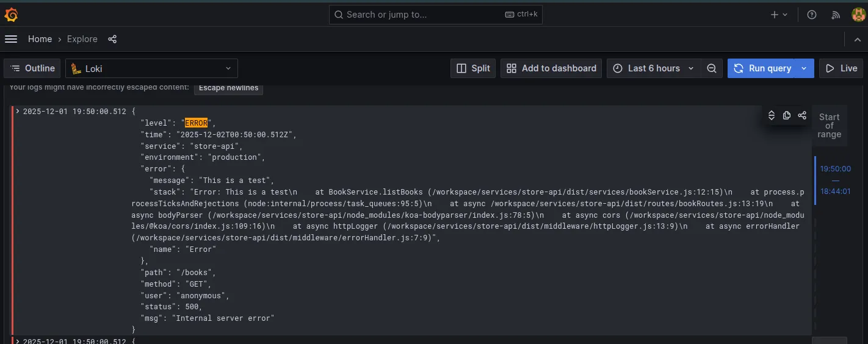Click the Add to dashboard button
The image size is (868, 344).
(551, 68)
